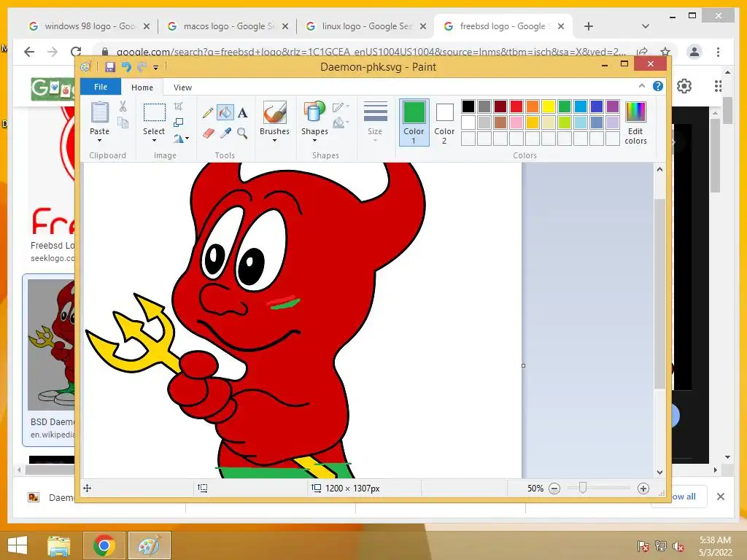Image resolution: width=747 pixels, height=560 pixels.
Task: Select the Fill with color bucket tool
Action: (x=225, y=112)
